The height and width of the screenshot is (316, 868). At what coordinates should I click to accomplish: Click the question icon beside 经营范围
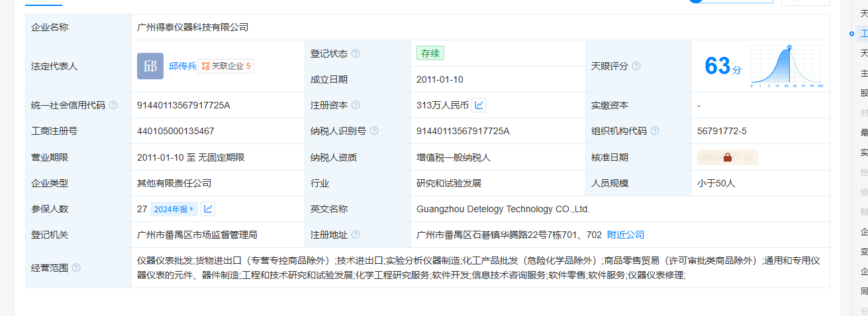(76, 268)
